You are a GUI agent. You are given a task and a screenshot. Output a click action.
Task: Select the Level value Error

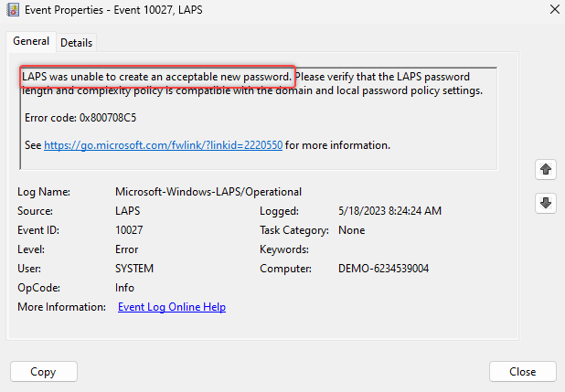pos(128,249)
